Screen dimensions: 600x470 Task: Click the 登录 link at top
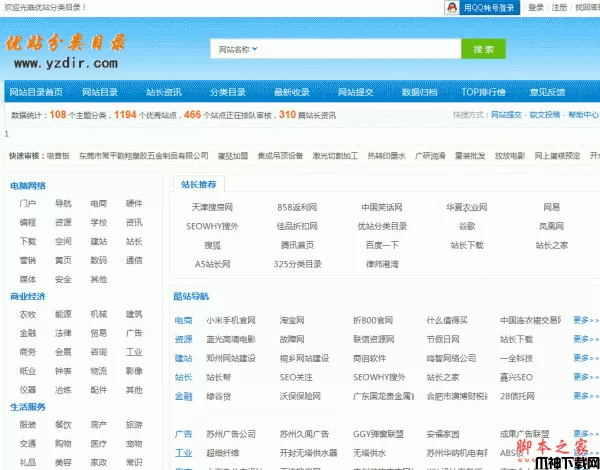pos(536,7)
